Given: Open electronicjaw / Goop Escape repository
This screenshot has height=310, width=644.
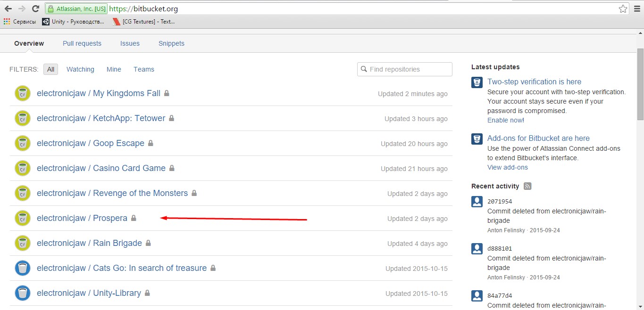Looking at the screenshot, I should (x=91, y=143).
